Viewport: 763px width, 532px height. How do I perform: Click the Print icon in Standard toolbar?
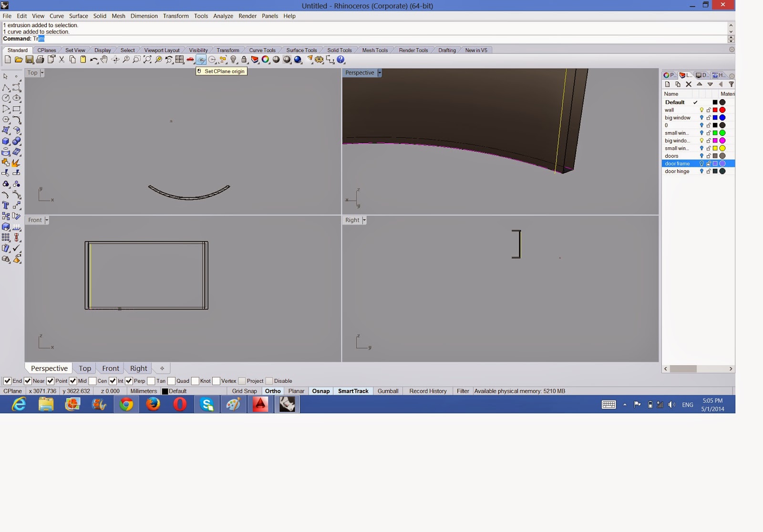[40, 60]
